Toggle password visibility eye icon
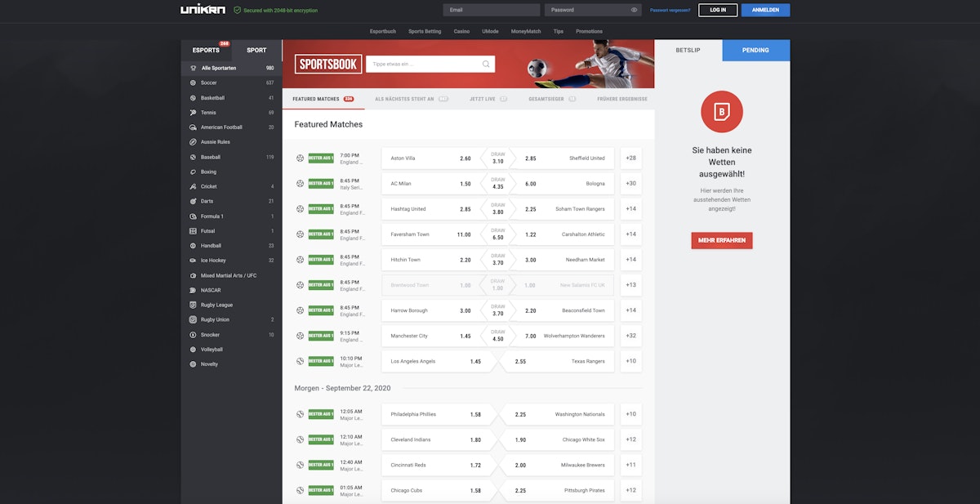Image resolution: width=980 pixels, height=504 pixels. [x=635, y=10]
